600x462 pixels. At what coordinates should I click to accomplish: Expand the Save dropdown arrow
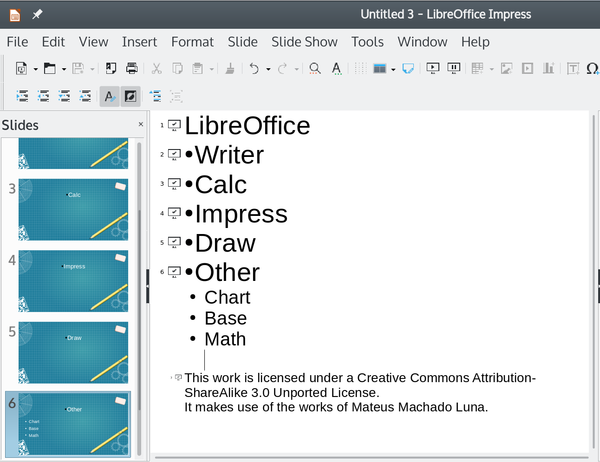[92, 69]
